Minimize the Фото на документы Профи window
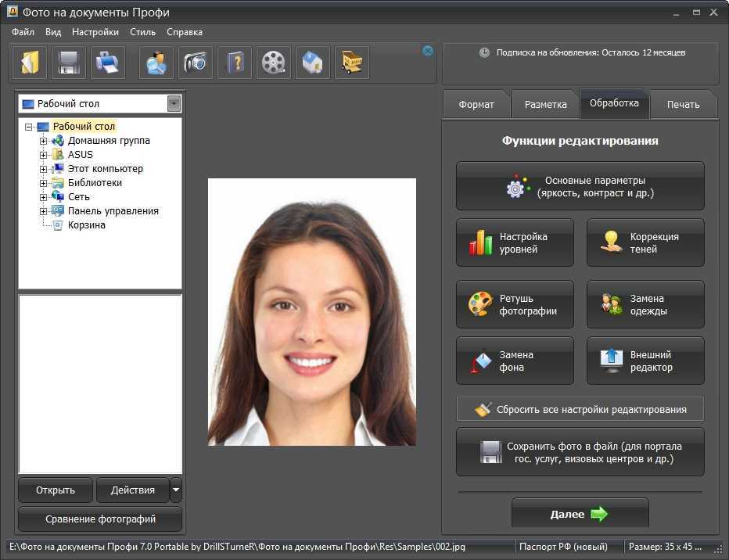 point(676,13)
